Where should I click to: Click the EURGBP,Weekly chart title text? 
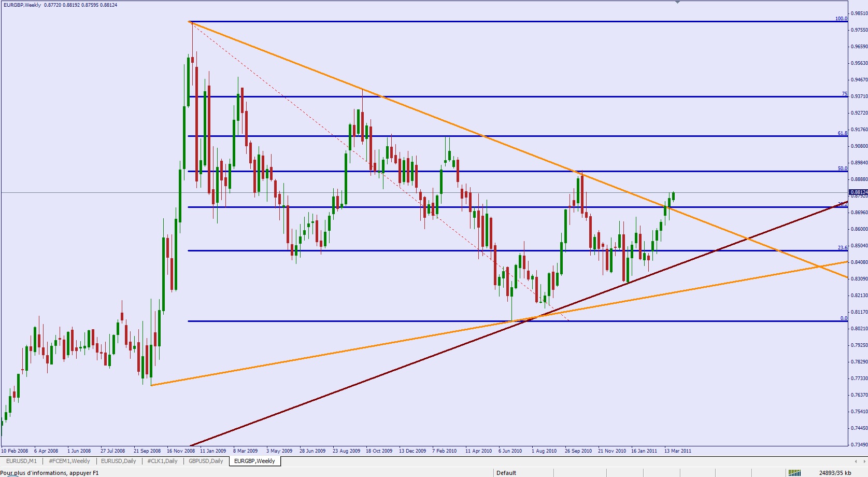click(x=22, y=5)
